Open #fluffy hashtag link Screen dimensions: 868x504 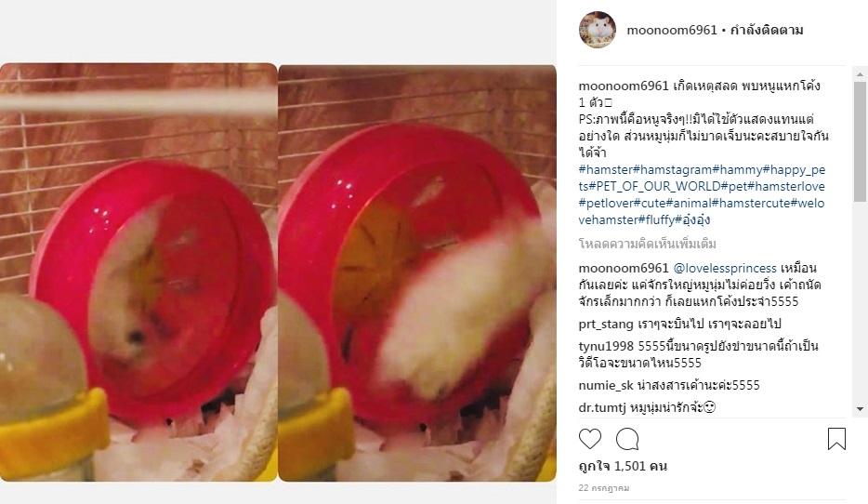click(656, 219)
